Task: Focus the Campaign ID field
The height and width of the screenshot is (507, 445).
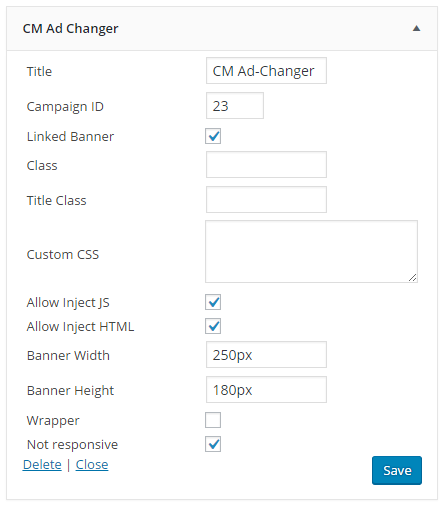Action: coord(235,106)
